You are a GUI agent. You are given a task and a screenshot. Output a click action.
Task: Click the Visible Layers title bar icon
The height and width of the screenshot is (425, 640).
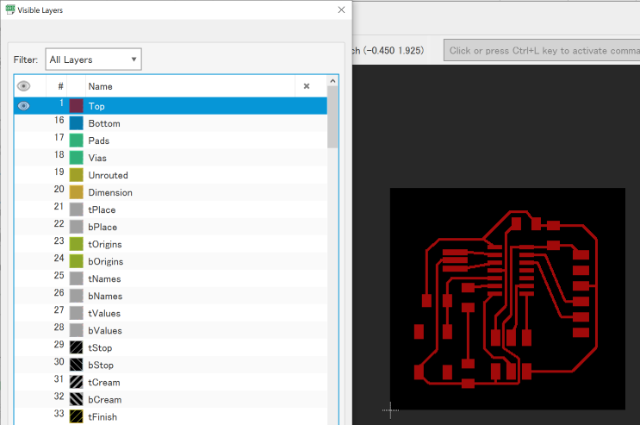pos(10,10)
